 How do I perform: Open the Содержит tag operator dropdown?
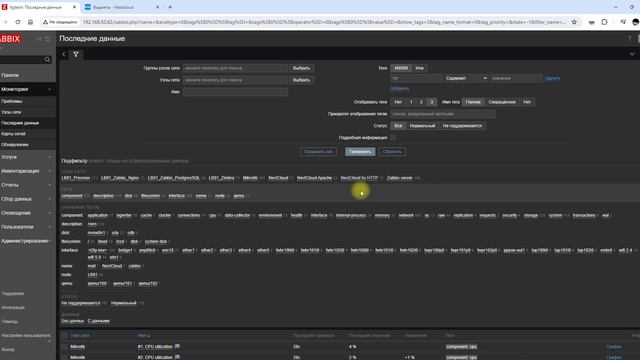point(466,78)
